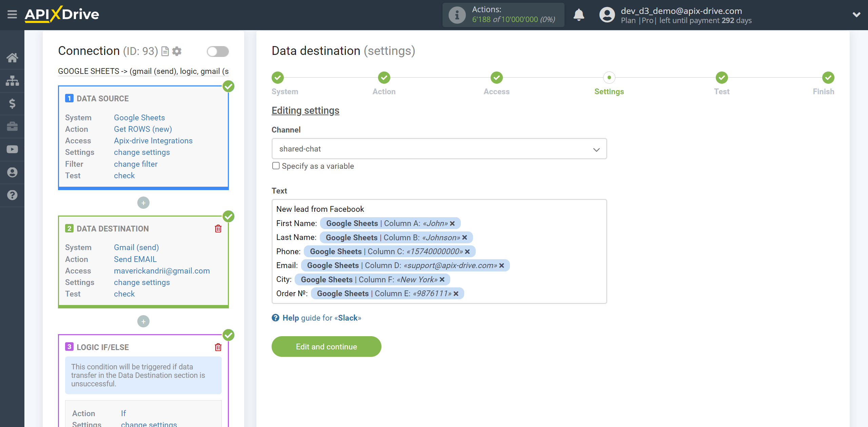Toggle the connection on/off switch

click(218, 52)
